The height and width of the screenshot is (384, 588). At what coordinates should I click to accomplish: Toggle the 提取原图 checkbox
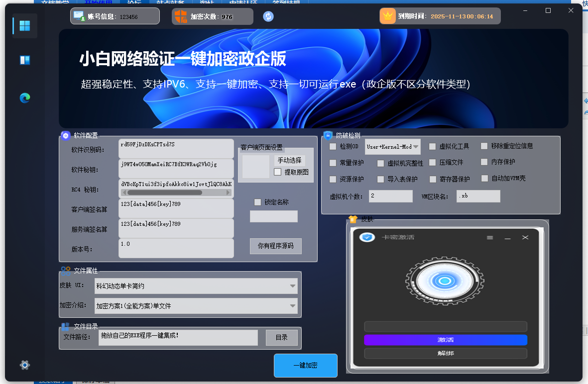(278, 172)
